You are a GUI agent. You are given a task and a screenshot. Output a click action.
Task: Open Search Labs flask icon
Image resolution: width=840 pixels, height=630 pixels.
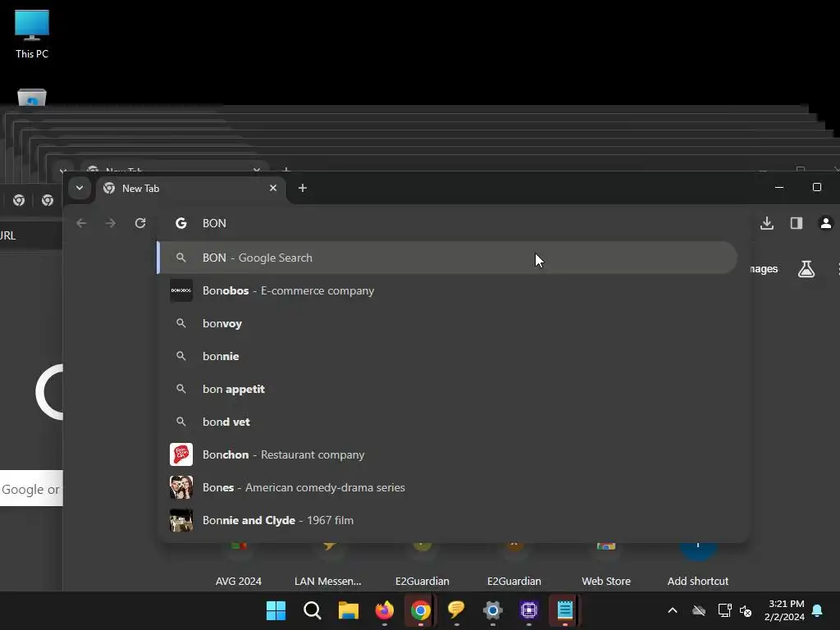[806, 269]
